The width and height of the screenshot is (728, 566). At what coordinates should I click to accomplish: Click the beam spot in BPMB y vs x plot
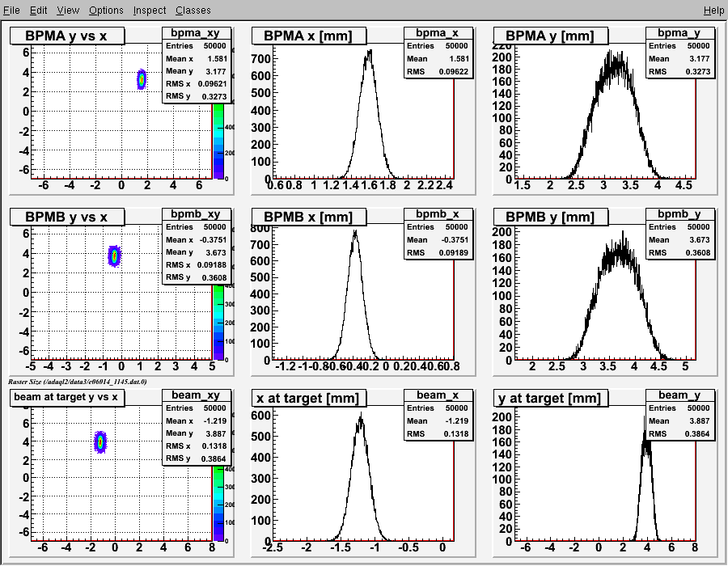tap(114, 256)
